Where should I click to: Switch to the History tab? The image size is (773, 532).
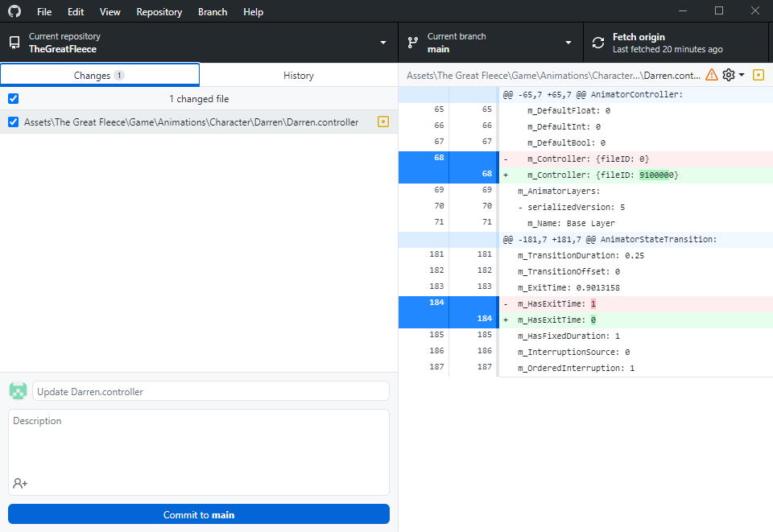[298, 75]
